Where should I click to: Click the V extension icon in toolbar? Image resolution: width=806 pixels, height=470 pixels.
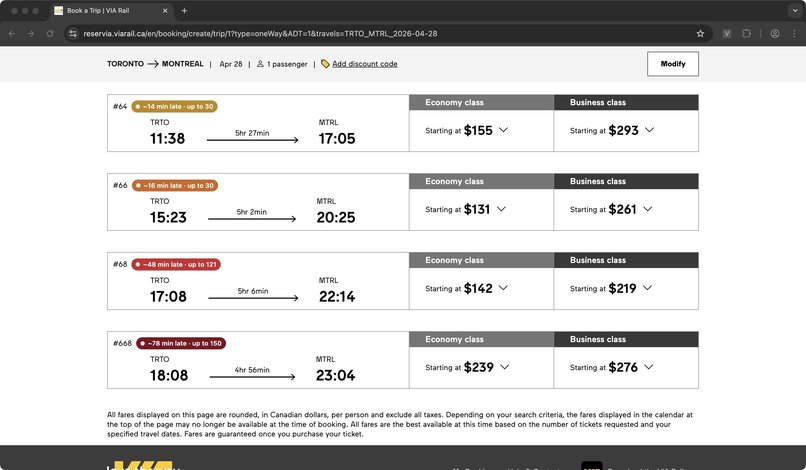click(x=727, y=33)
